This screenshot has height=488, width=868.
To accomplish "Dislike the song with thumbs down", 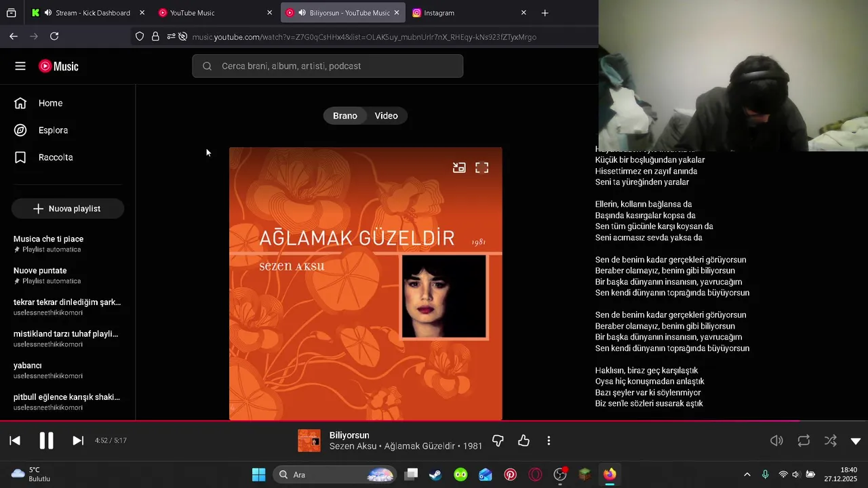I will pos(498,441).
